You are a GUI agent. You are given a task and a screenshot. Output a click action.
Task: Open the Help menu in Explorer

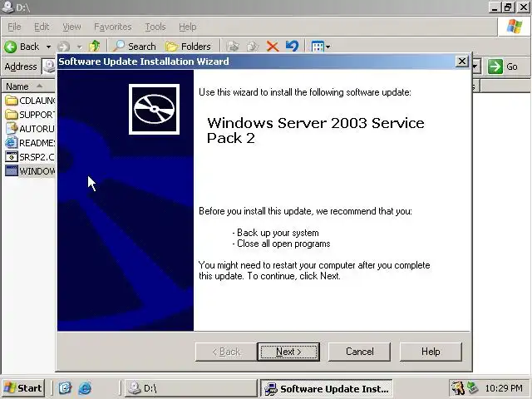(x=188, y=27)
